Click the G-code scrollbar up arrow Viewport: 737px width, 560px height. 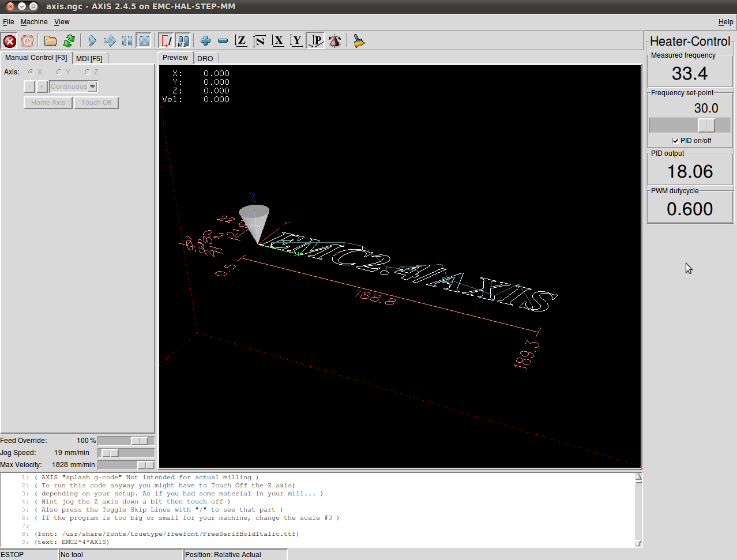coord(638,477)
